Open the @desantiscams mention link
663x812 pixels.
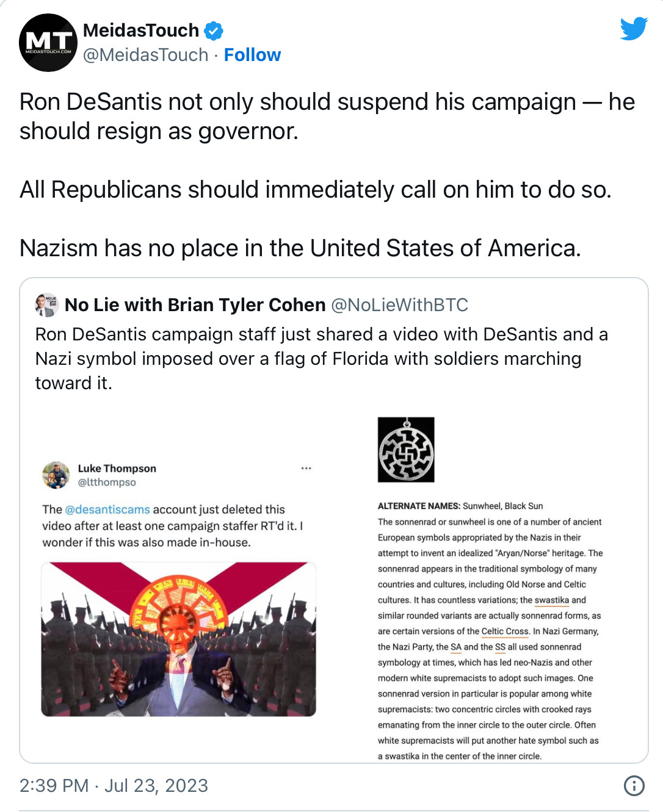click(x=107, y=509)
